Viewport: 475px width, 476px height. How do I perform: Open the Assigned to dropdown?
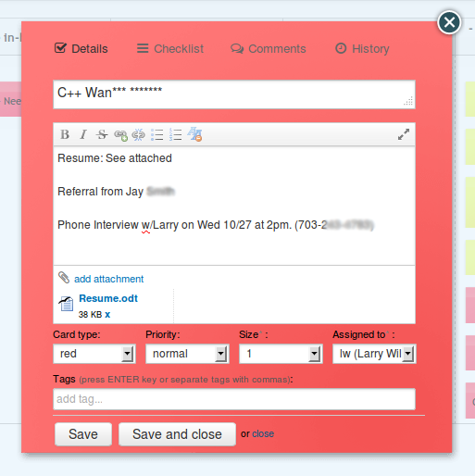tap(374, 354)
